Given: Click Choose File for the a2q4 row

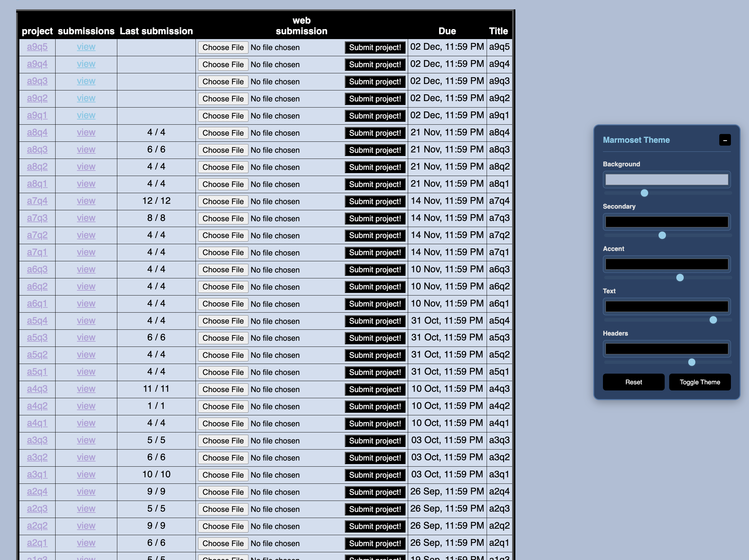Looking at the screenshot, I should pos(223,492).
